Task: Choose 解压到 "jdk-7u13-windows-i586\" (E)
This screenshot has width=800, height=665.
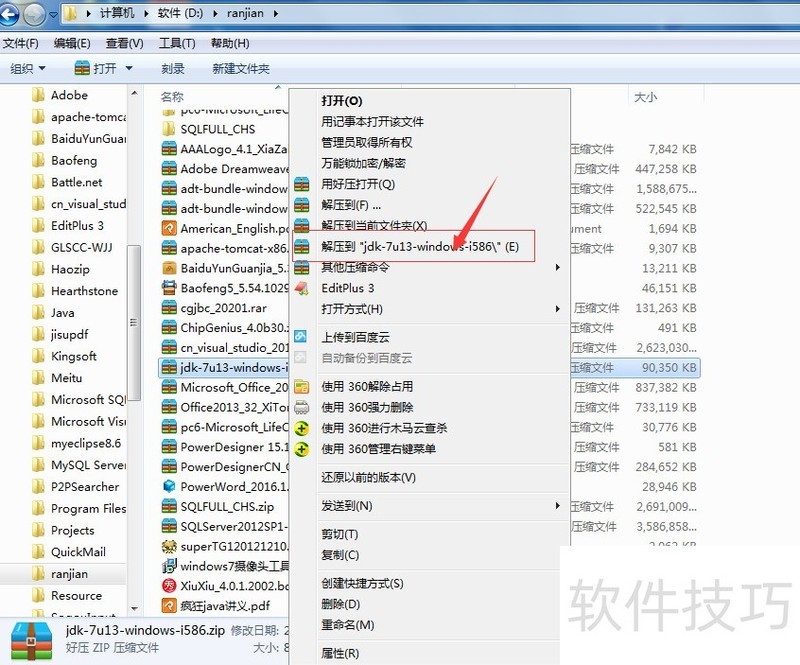Action: [420, 247]
